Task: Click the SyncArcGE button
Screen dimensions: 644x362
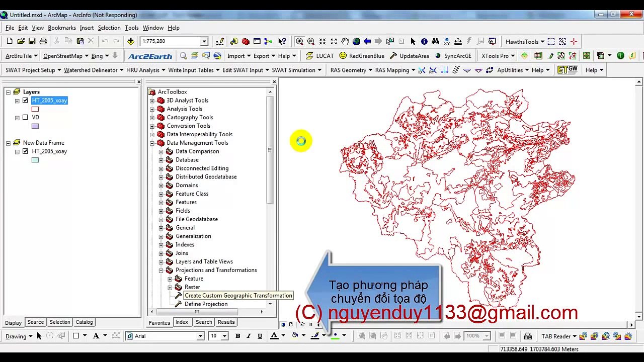Action: click(x=453, y=56)
